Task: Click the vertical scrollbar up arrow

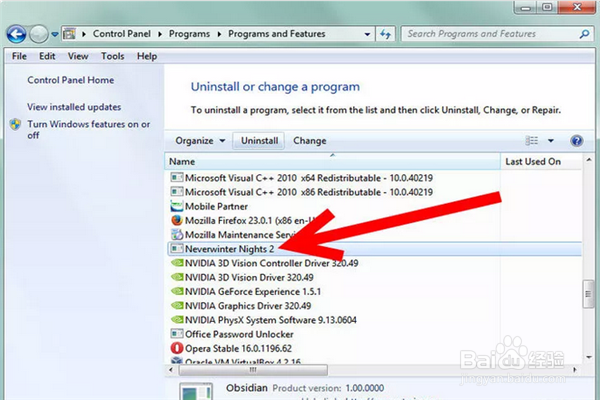Action: 589,160
